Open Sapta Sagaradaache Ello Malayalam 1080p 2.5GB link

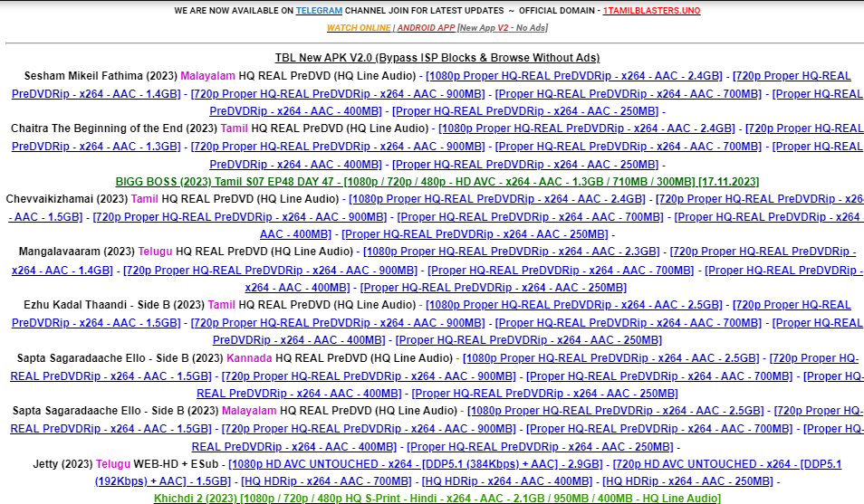pyautogui.click(x=615, y=411)
